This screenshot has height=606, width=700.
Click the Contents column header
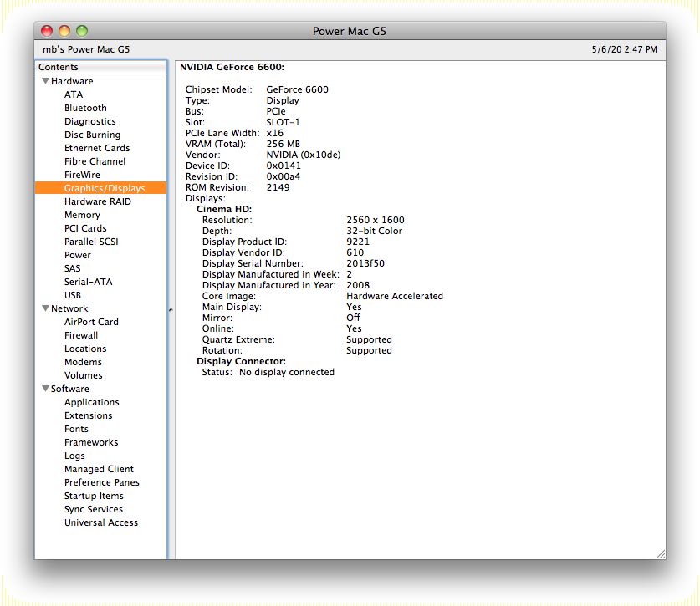click(101, 67)
